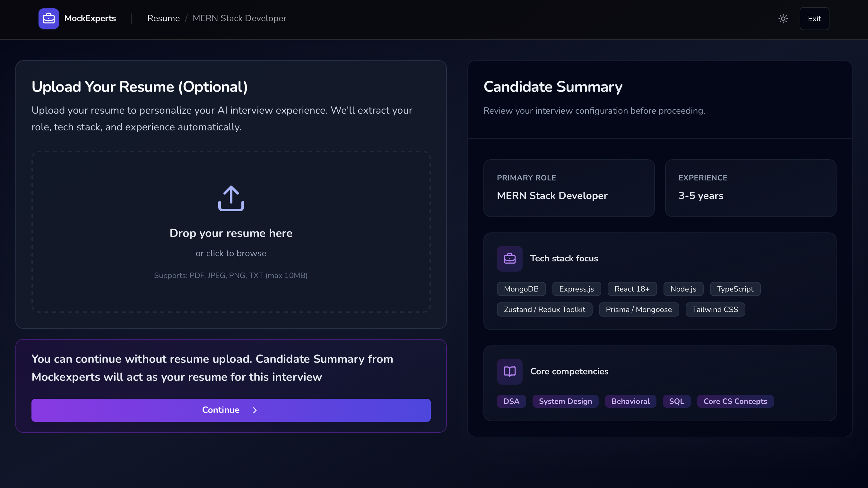This screenshot has width=868, height=488.
Task: Open the Resume breadcrumb
Action: (x=163, y=18)
